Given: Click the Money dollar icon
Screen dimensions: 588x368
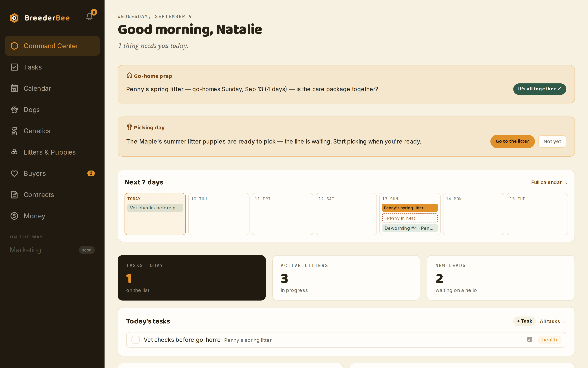Looking at the screenshot, I should tap(14, 216).
